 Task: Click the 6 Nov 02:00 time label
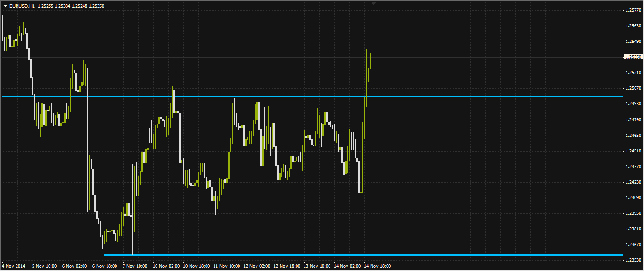[74, 266]
